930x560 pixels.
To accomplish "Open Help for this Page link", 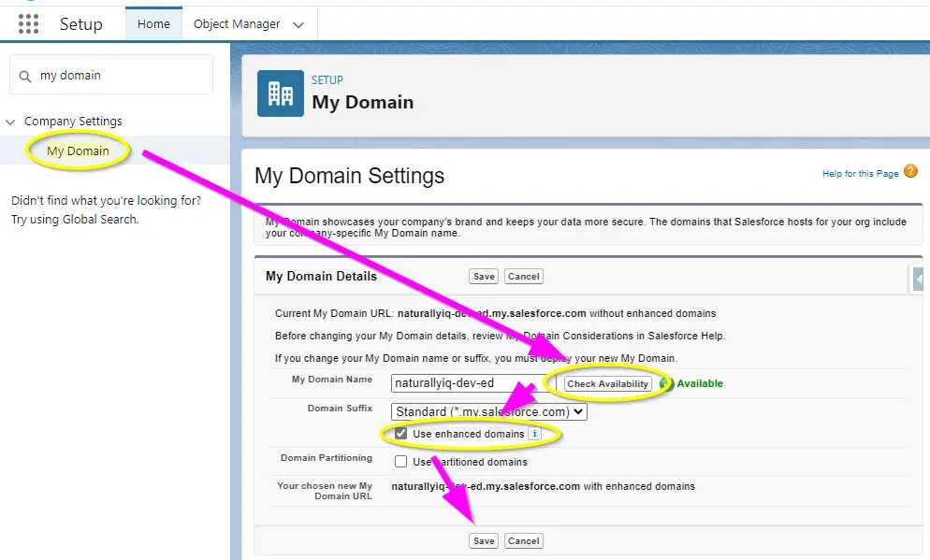I will point(860,173).
